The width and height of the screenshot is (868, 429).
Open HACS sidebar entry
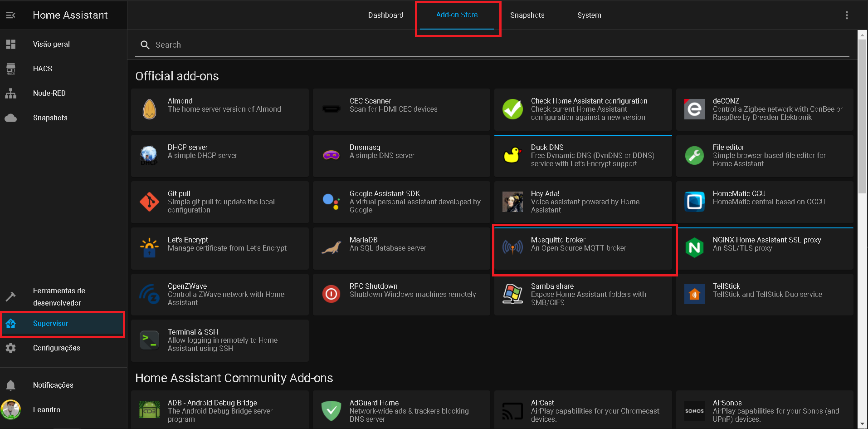pyautogui.click(x=63, y=69)
